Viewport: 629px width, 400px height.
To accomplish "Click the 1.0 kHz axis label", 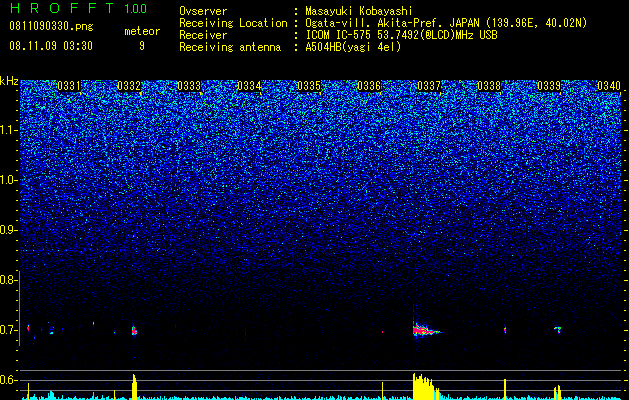I will (8, 180).
